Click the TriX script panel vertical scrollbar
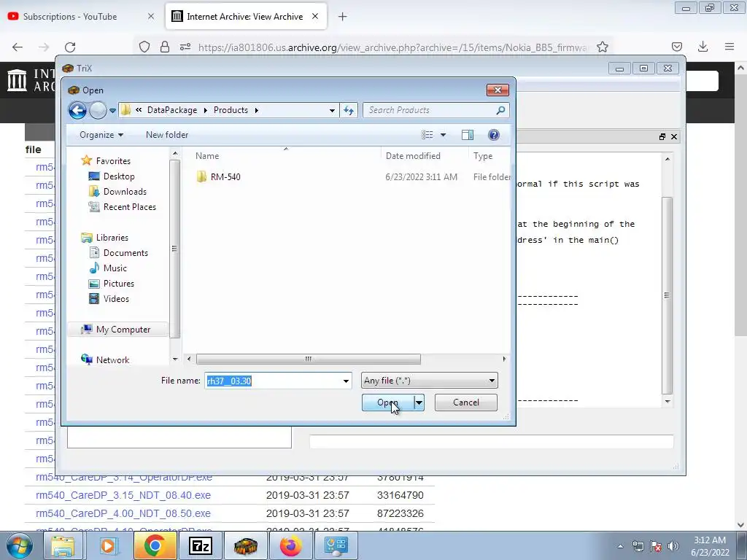This screenshot has width=747, height=560. (x=667, y=295)
